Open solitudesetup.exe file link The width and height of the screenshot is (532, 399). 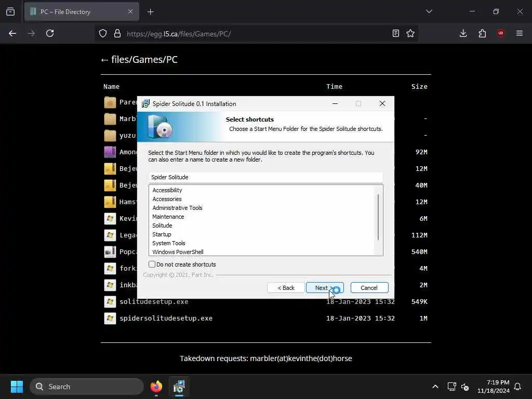pos(154,302)
